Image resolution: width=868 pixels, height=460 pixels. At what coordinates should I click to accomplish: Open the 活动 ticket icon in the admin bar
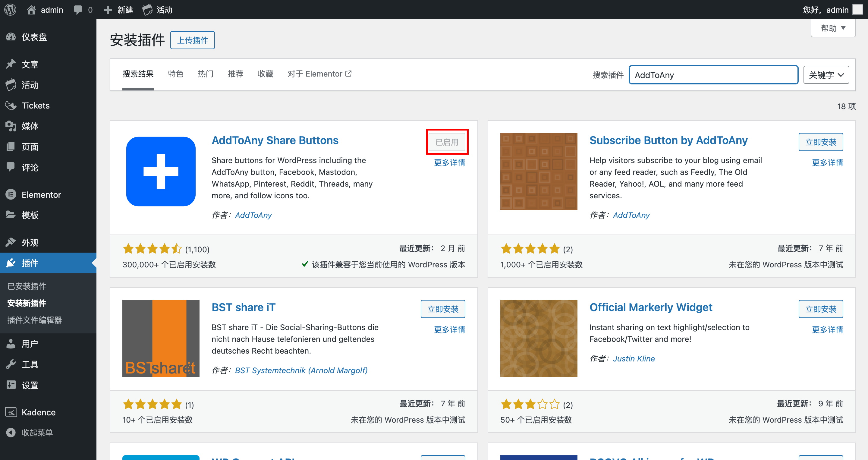[x=147, y=10]
